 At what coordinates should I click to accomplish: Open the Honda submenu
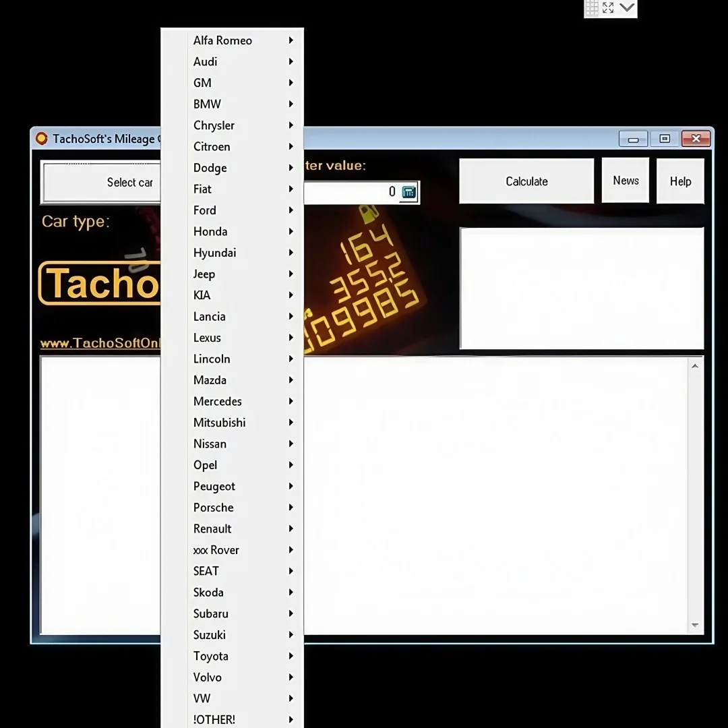232,232
